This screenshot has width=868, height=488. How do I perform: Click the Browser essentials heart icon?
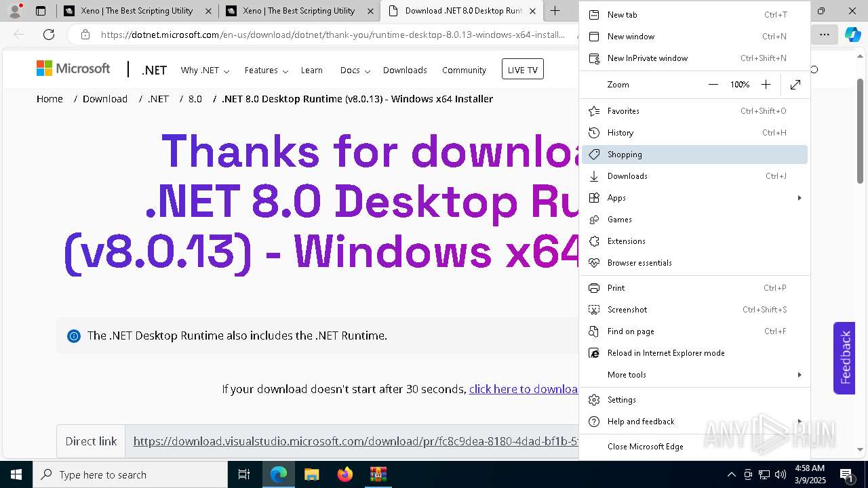(x=594, y=263)
